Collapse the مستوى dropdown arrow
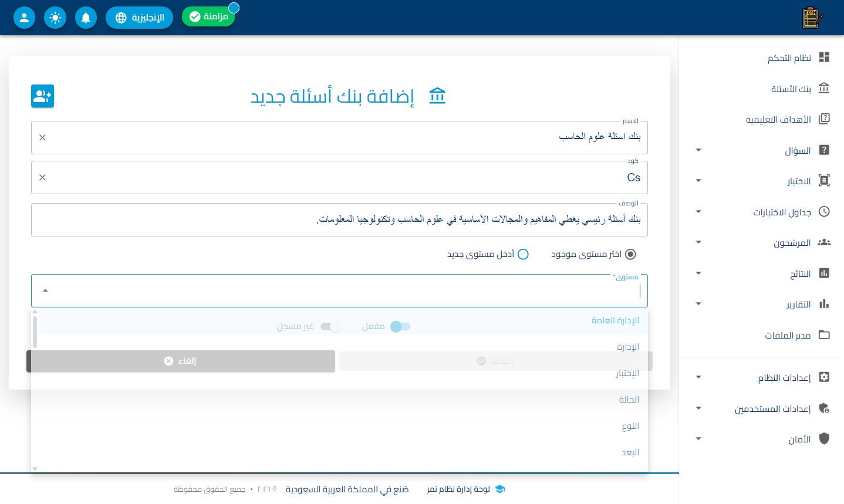Viewport: 844px width, 504px height. [45, 290]
